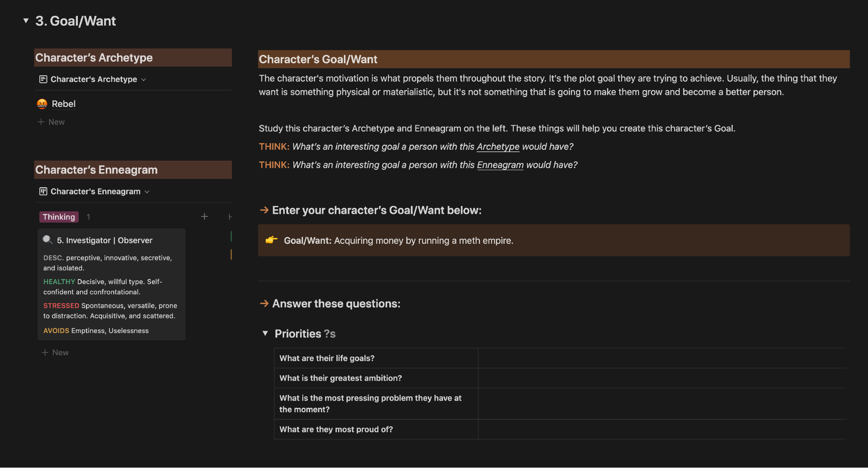Open the '5. Investigator | Observer' card

pyautogui.click(x=105, y=240)
